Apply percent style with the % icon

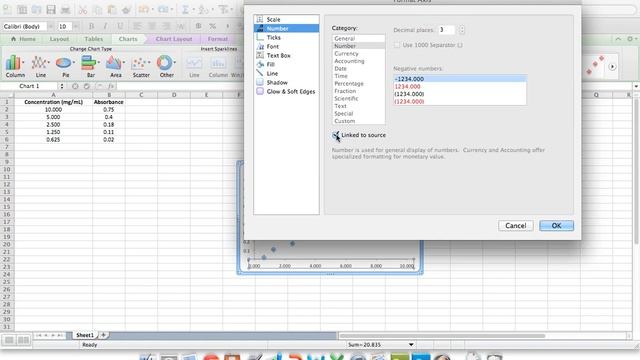(213, 26)
